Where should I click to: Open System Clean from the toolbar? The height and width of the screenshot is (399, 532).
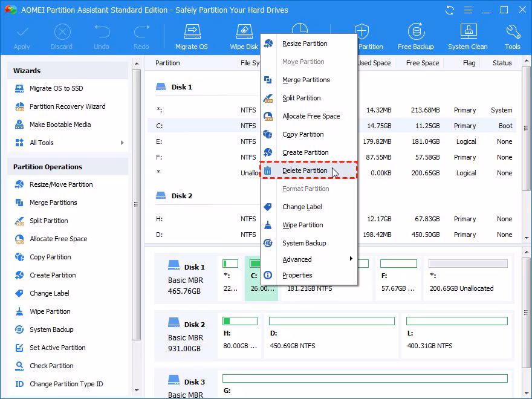(467, 37)
